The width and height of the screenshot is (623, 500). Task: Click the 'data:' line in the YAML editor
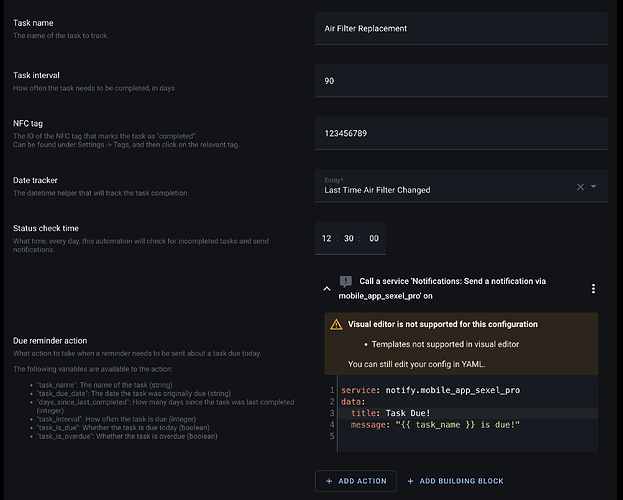pyautogui.click(x=353, y=401)
